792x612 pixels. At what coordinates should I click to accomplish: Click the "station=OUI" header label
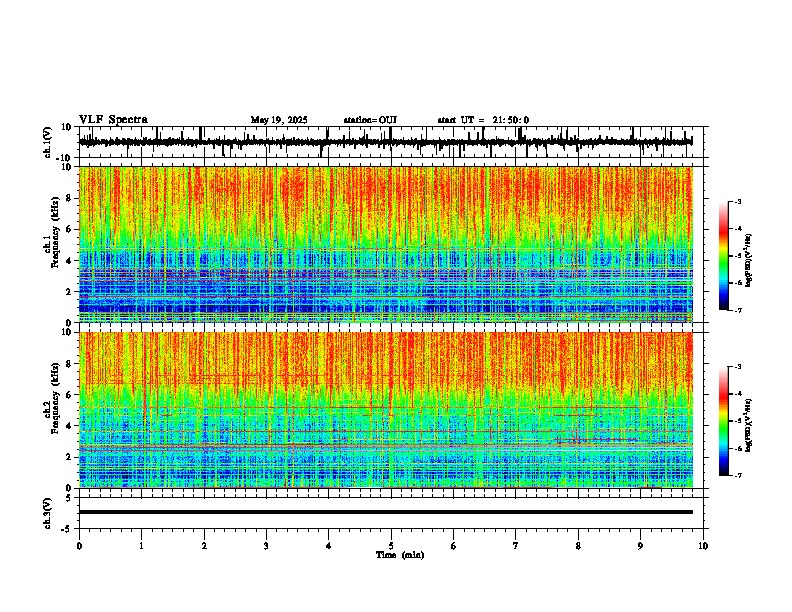tap(370, 120)
